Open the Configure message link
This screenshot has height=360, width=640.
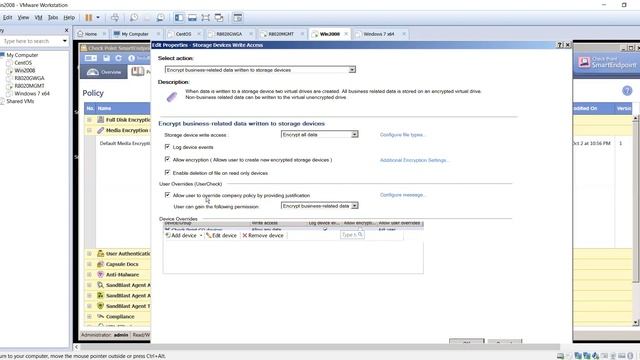point(402,195)
